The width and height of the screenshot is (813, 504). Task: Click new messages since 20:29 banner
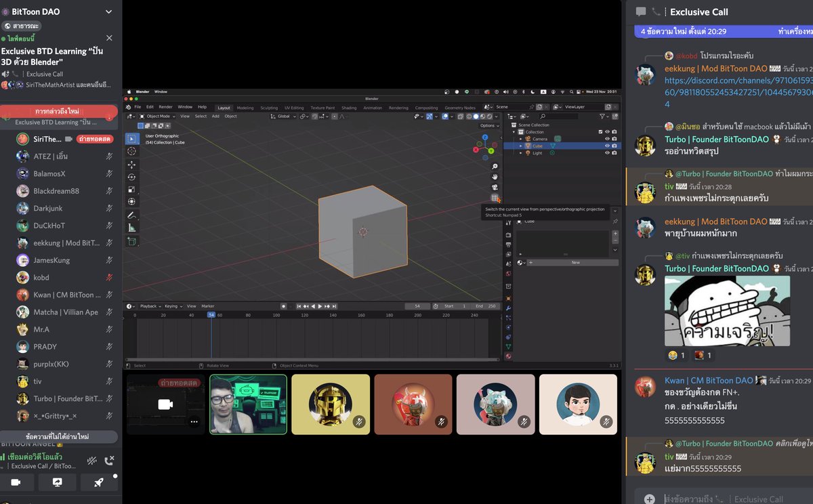pos(723,31)
